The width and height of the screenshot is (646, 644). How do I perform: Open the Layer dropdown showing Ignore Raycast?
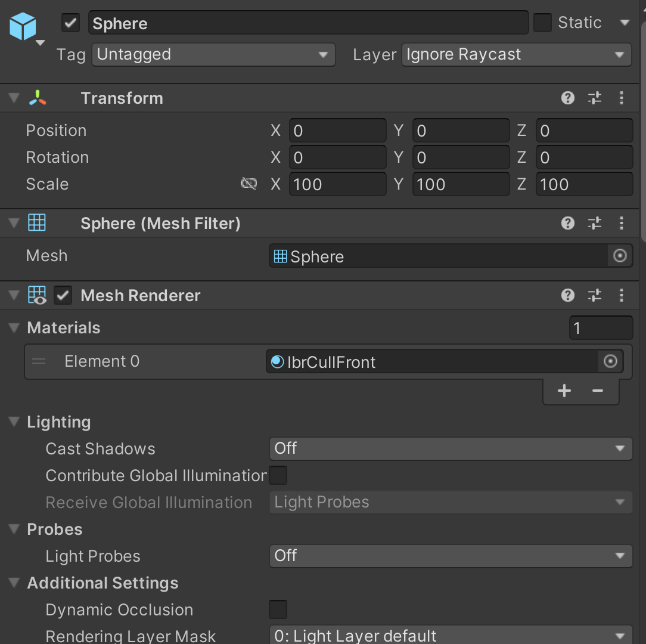coord(516,54)
